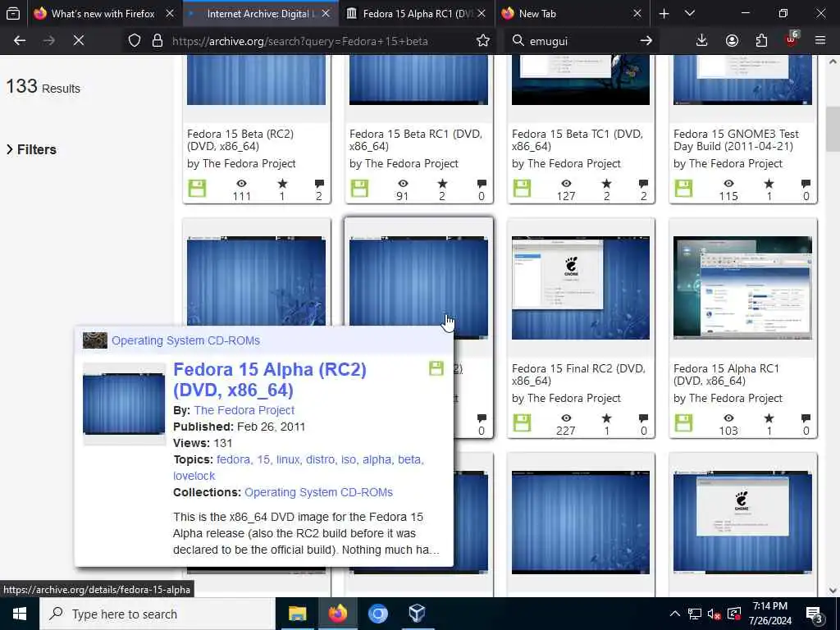Click lovelock topic link in popup
The width and height of the screenshot is (840, 630).
tap(194, 476)
